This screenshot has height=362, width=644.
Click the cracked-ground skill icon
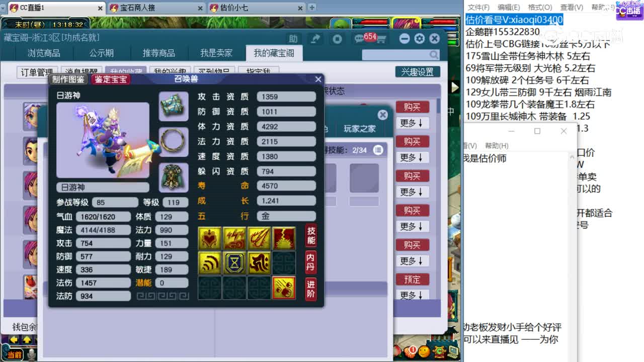pyautogui.click(x=284, y=238)
